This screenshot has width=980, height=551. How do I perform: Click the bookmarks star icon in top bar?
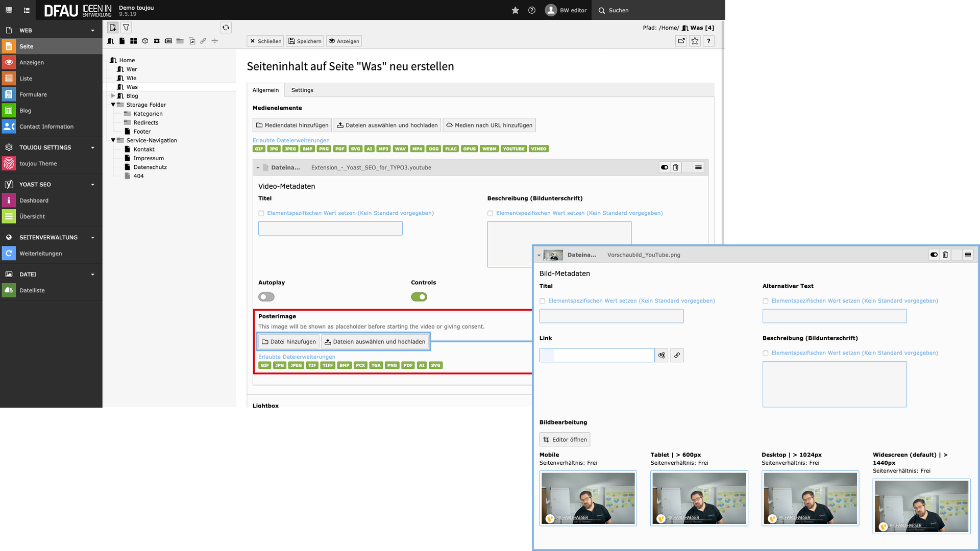coord(515,10)
